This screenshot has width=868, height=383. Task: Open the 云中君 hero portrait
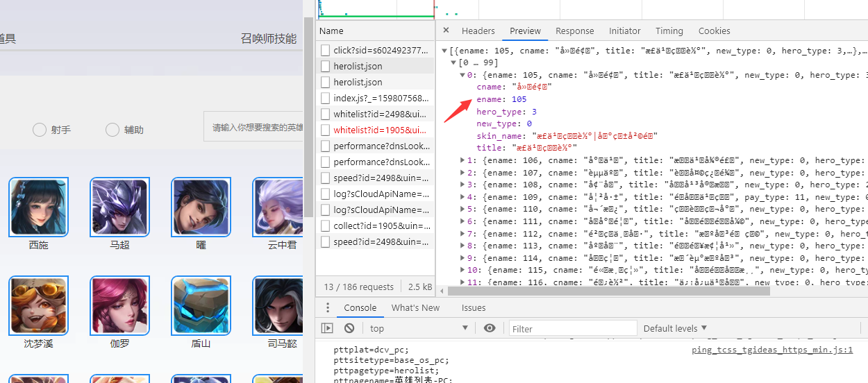pos(278,207)
